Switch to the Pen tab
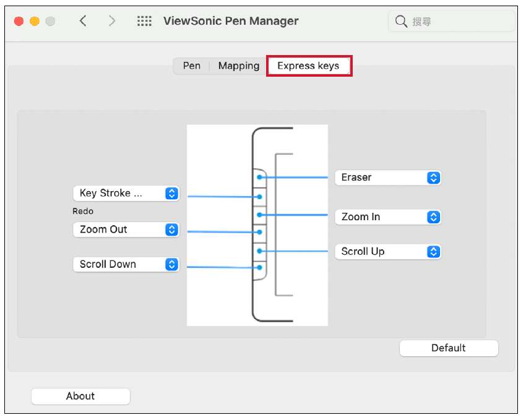The width and height of the screenshot is (526, 420). point(192,66)
